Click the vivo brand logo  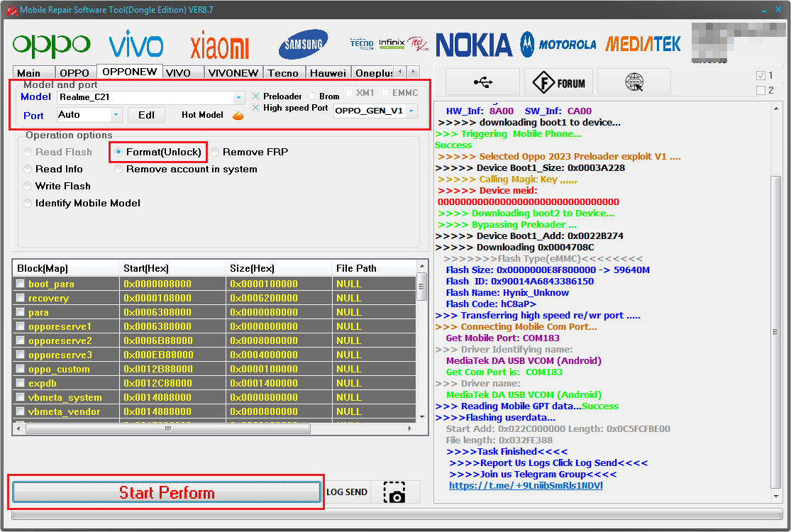pyautogui.click(x=136, y=43)
